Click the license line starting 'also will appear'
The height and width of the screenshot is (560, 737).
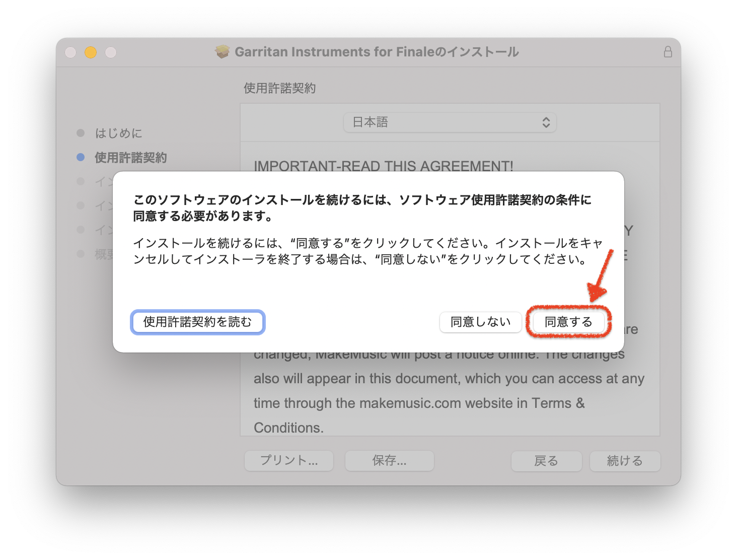tap(449, 379)
